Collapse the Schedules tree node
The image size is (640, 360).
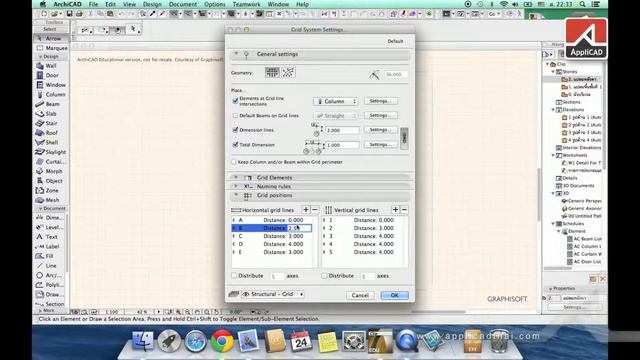tap(553, 224)
